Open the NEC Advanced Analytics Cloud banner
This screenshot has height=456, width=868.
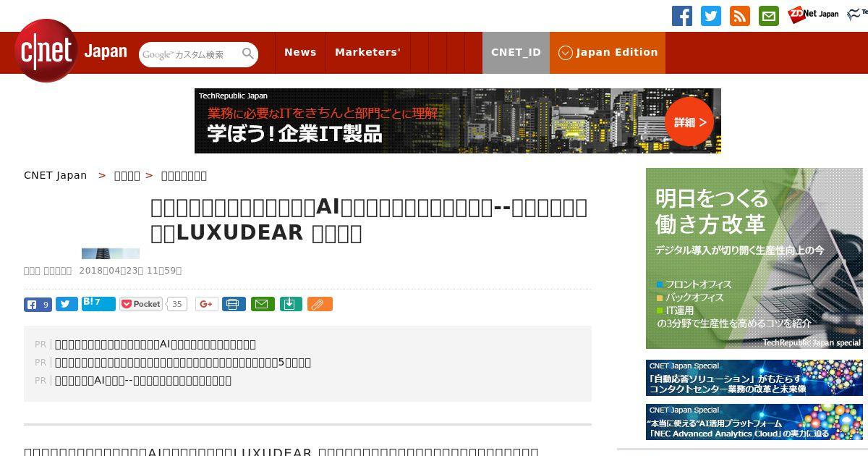[x=754, y=422]
